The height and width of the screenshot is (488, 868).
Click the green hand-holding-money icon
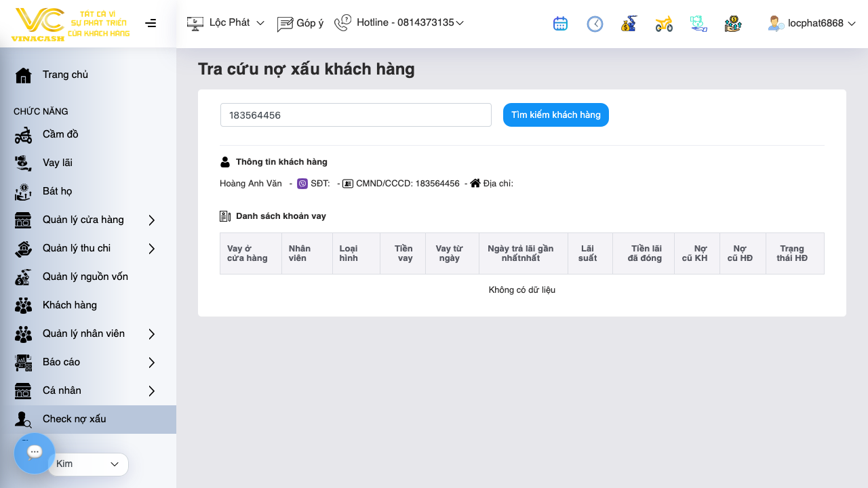click(x=698, y=24)
